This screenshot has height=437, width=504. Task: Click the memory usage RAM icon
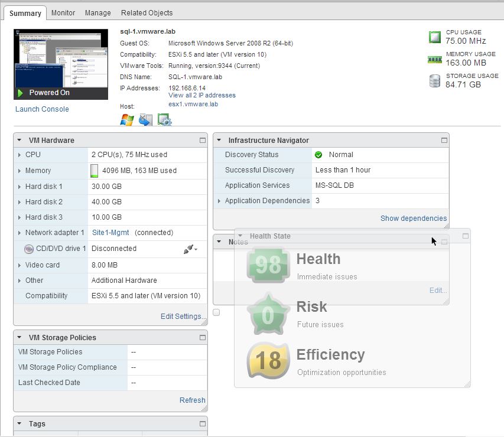click(434, 59)
